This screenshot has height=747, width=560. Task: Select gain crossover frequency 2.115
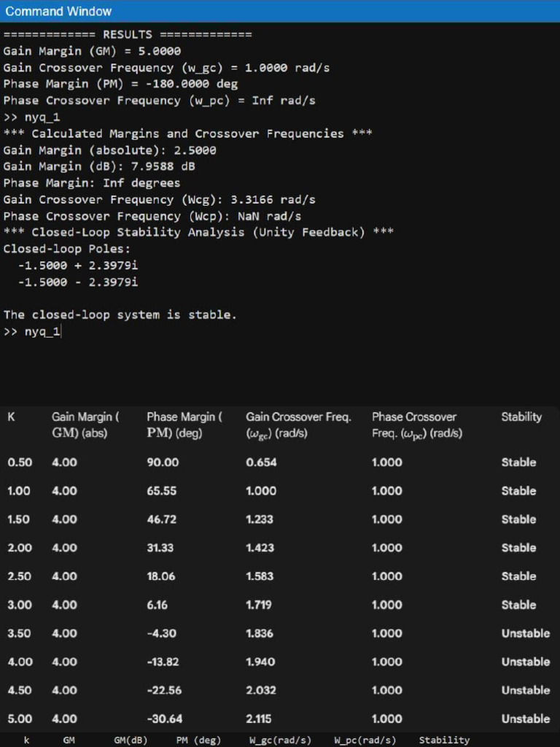259,719
